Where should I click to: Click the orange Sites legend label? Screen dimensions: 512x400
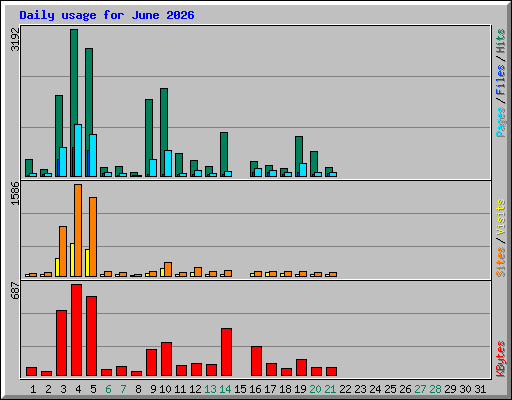(x=501, y=262)
